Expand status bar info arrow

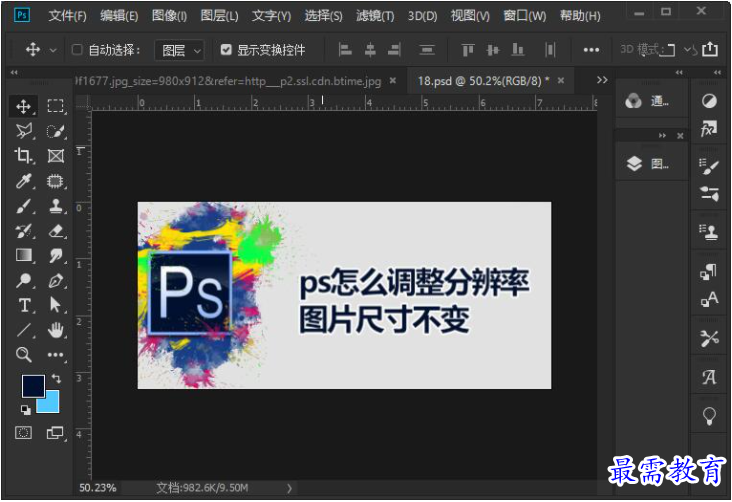(x=289, y=488)
